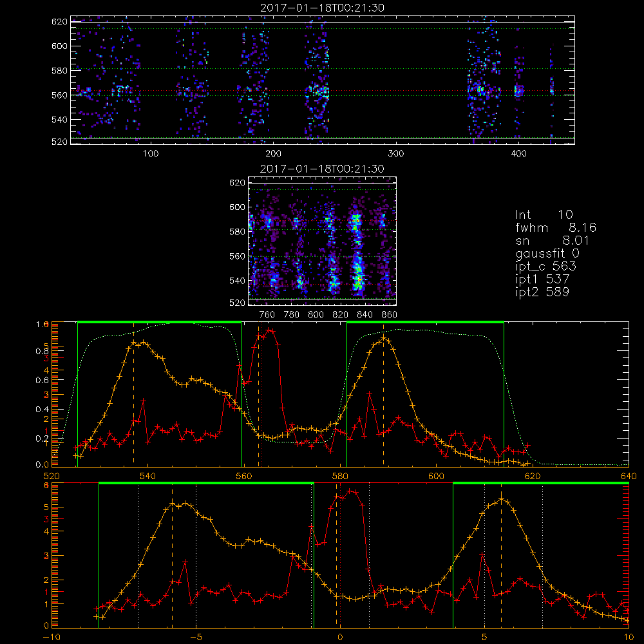Click the white y-axis label 0.4
The height and width of the screenshot is (644, 644).
click(x=43, y=409)
